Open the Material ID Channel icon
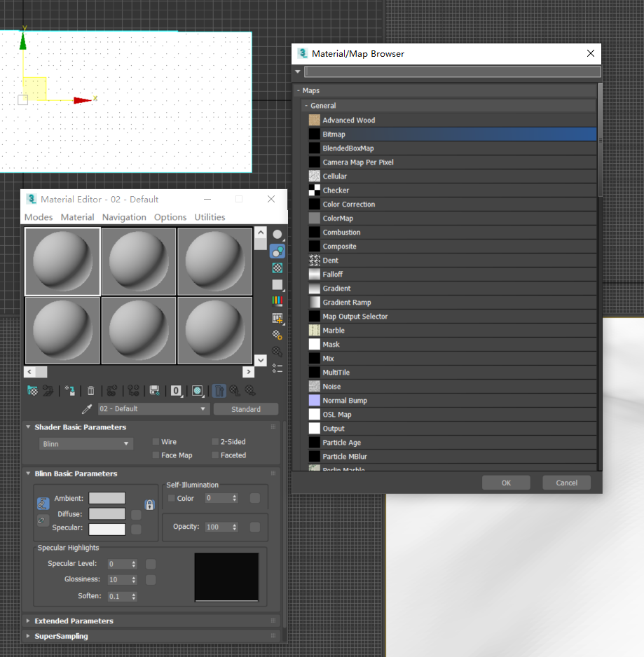644x657 pixels. [x=176, y=390]
